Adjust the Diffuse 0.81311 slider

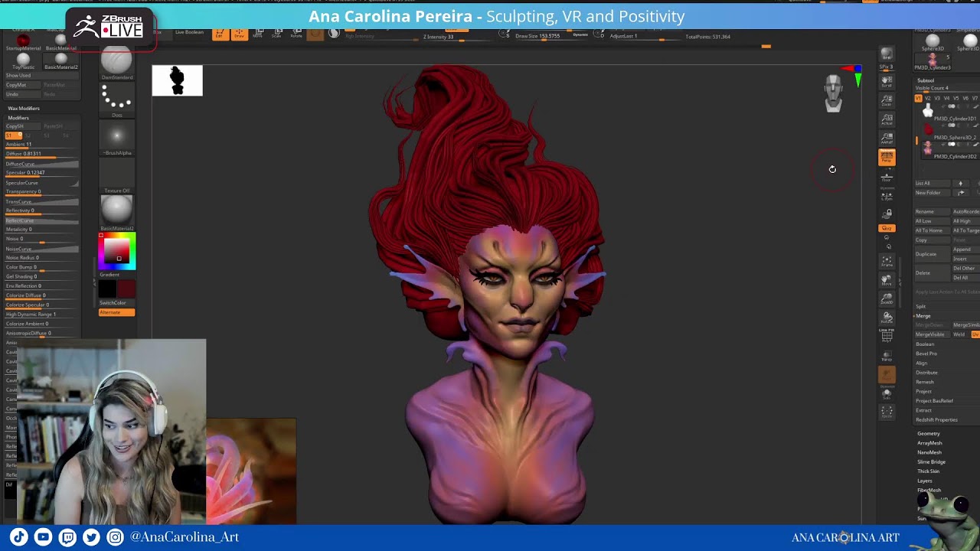(42, 154)
